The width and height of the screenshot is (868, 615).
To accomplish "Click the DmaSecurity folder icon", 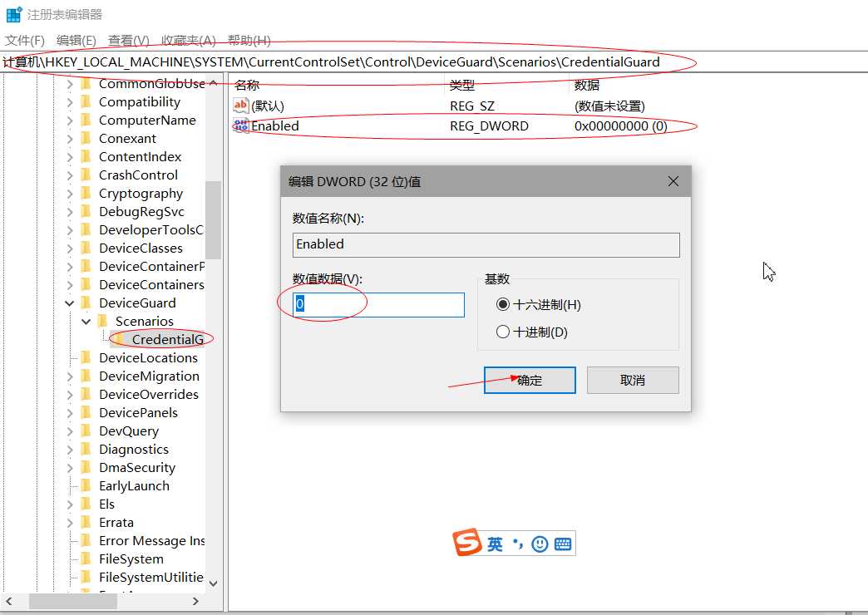I will point(86,467).
